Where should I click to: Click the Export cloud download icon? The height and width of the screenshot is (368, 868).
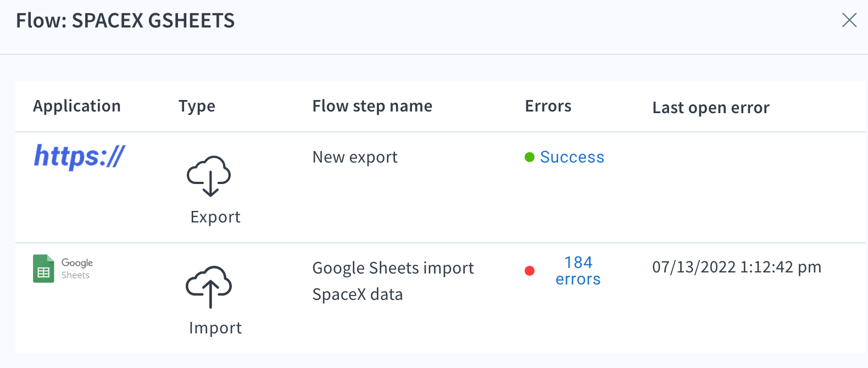(x=209, y=176)
